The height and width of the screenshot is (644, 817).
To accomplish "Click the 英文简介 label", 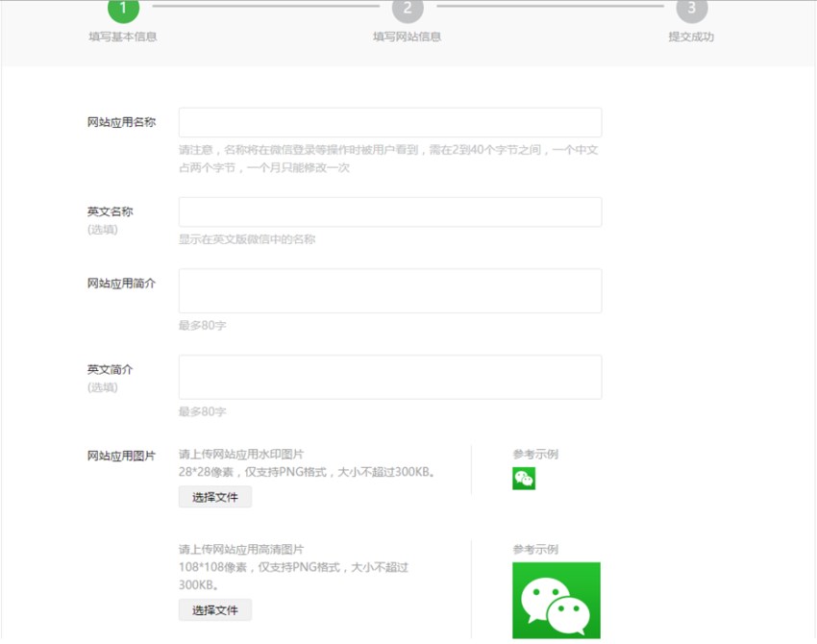I will click(x=110, y=369).
